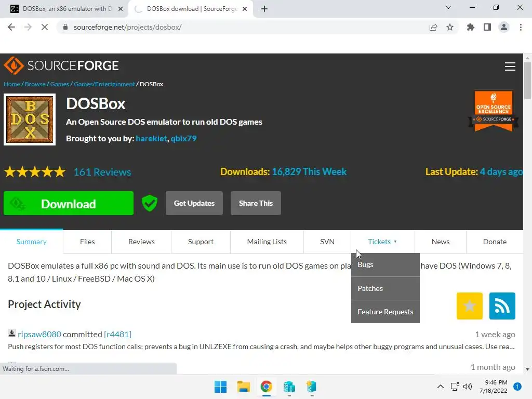
Task: Open the tab search chevron
Action: pos(448,7)
